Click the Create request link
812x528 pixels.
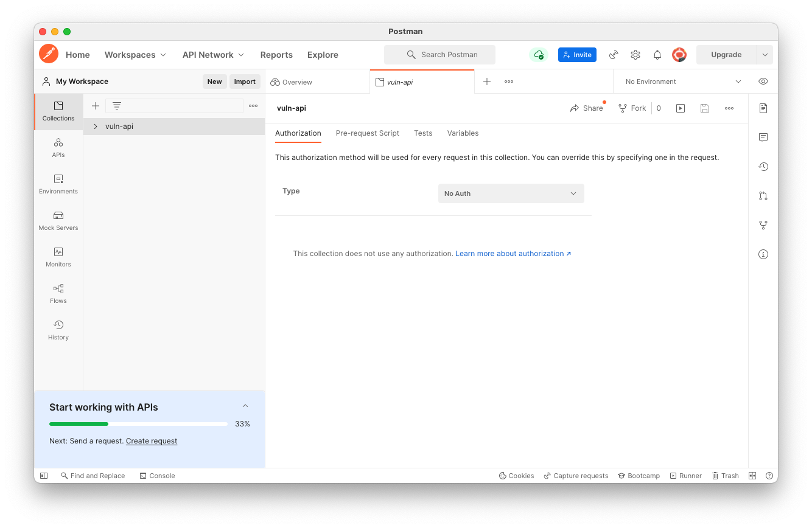pyautogui.click(x=152, y=441)
